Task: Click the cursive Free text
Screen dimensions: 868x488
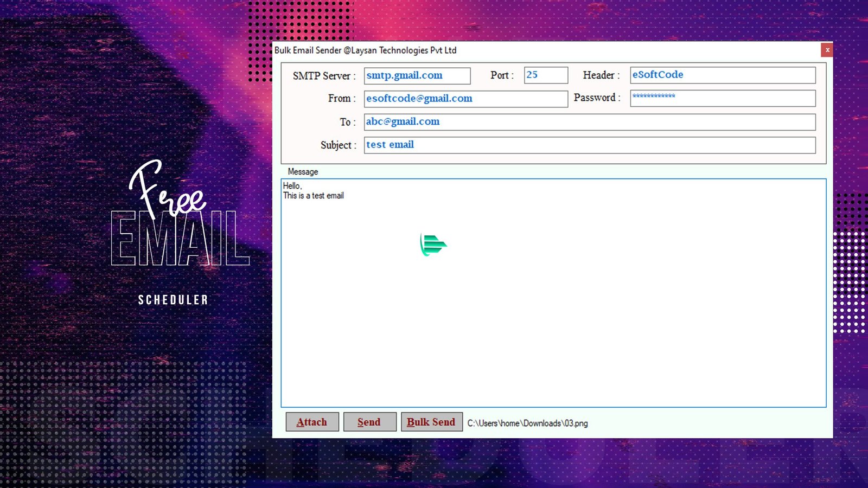Action: [165, 190]
